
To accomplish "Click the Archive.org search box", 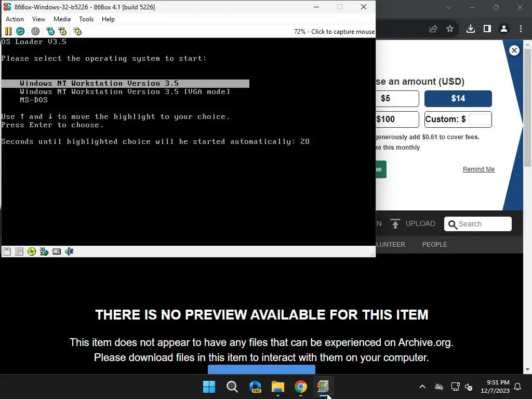I will (x=478, y=224).
